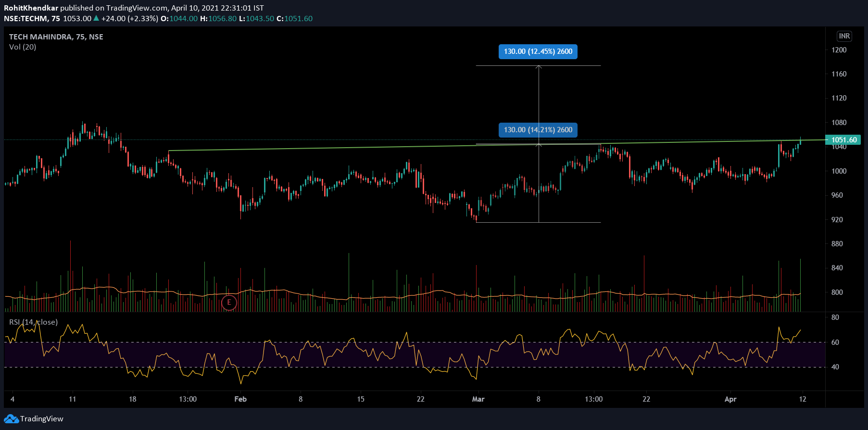Click the 880 price axis label
868x430 pixels.
[837, 244]
